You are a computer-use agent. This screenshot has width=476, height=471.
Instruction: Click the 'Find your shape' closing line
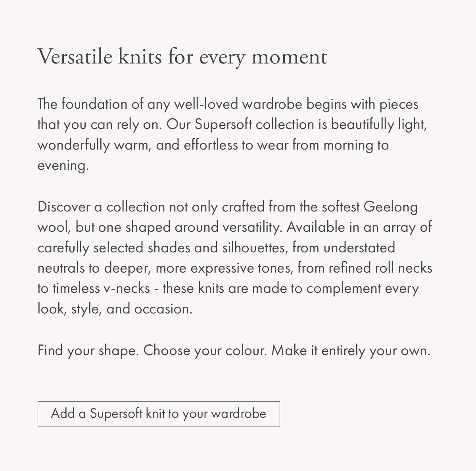pyautogui.click(x=234, y=351)
